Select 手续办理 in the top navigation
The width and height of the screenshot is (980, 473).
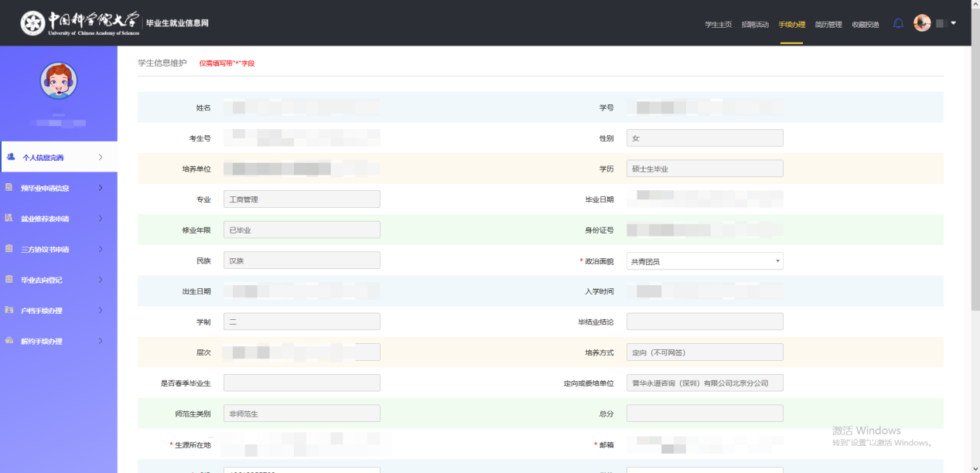(x=791, y=25)
